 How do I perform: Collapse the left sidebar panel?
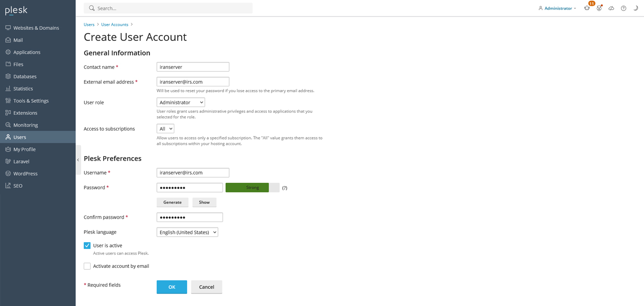point(78,160)
